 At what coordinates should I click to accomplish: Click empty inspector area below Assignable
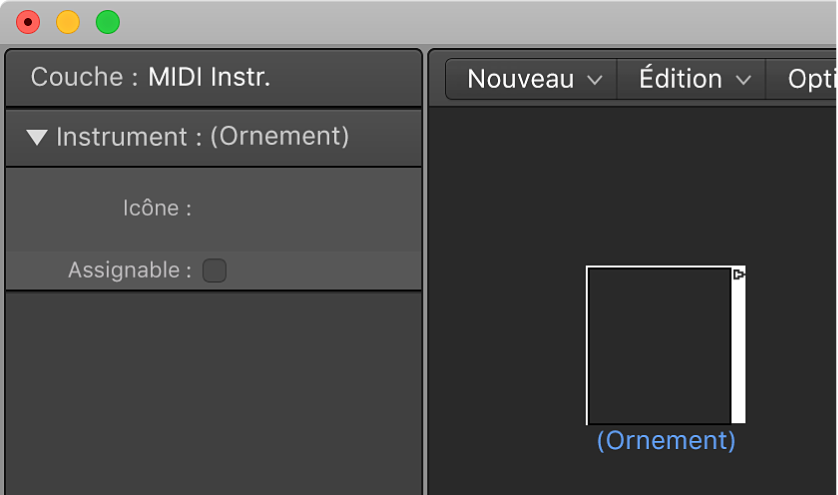coord(213,390)
